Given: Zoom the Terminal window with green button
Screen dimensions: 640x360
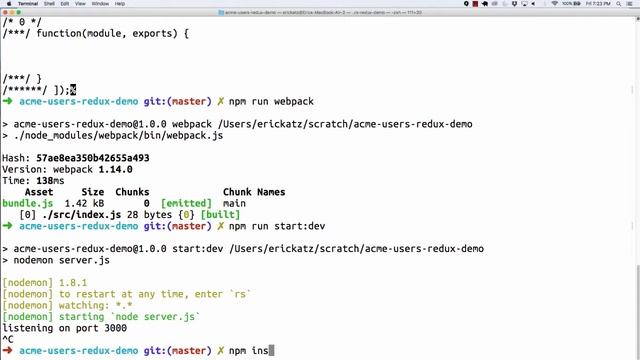Looking at the screenshot, I should (x=18, y=13).
